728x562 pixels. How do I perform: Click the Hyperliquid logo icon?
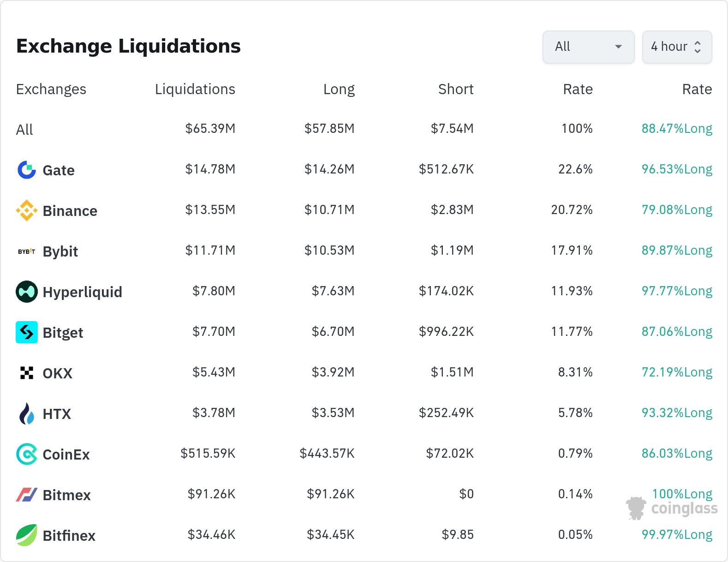tap(27, 292)
